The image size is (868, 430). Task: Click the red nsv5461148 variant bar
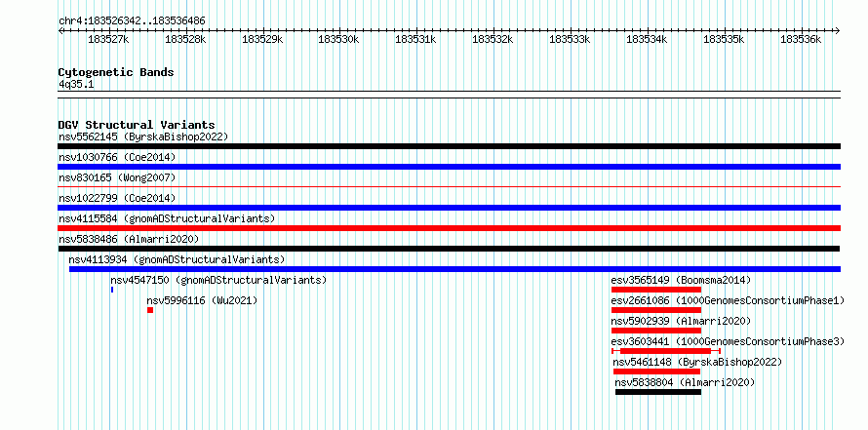click(656, 371)
